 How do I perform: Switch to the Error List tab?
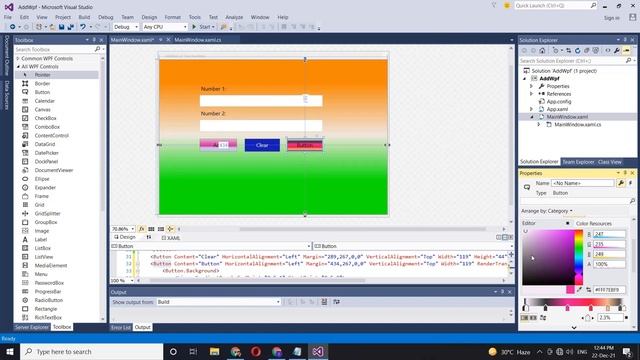[x=121, y=327]
